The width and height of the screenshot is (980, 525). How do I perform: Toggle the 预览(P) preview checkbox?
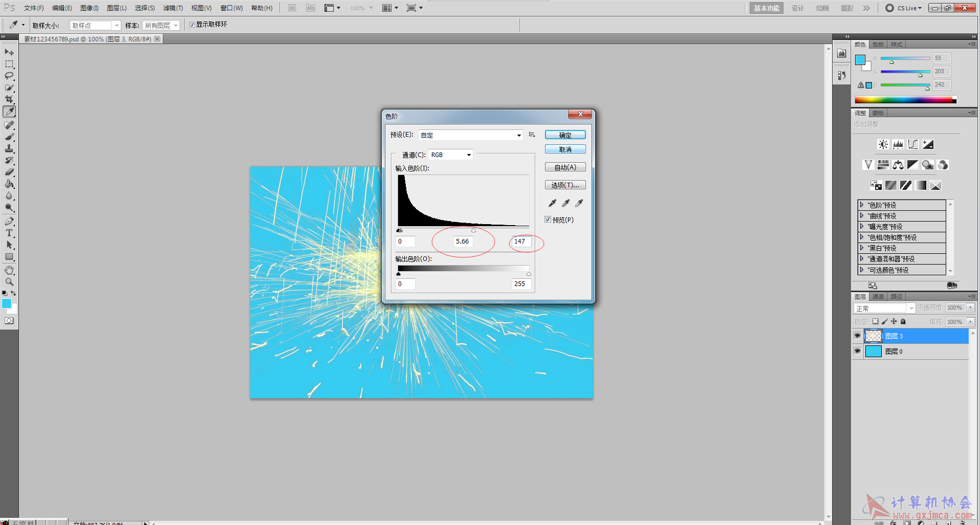[x=548, y=220]
